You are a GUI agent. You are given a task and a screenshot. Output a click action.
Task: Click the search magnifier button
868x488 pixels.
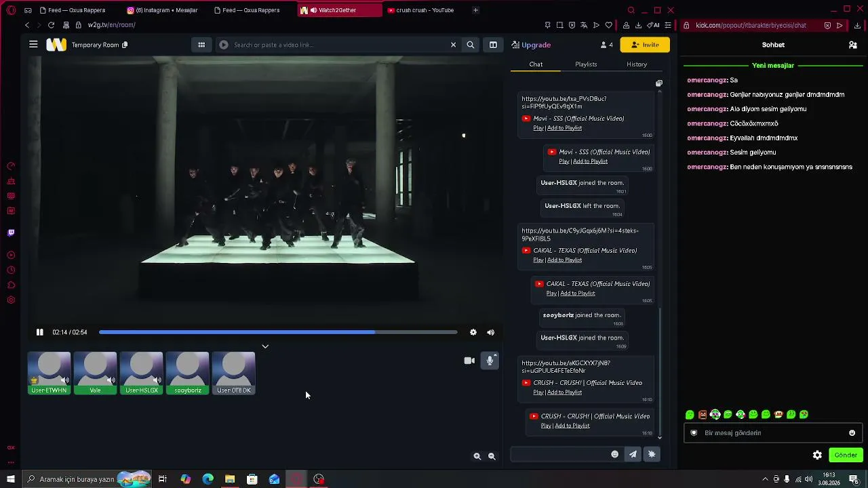470,45
